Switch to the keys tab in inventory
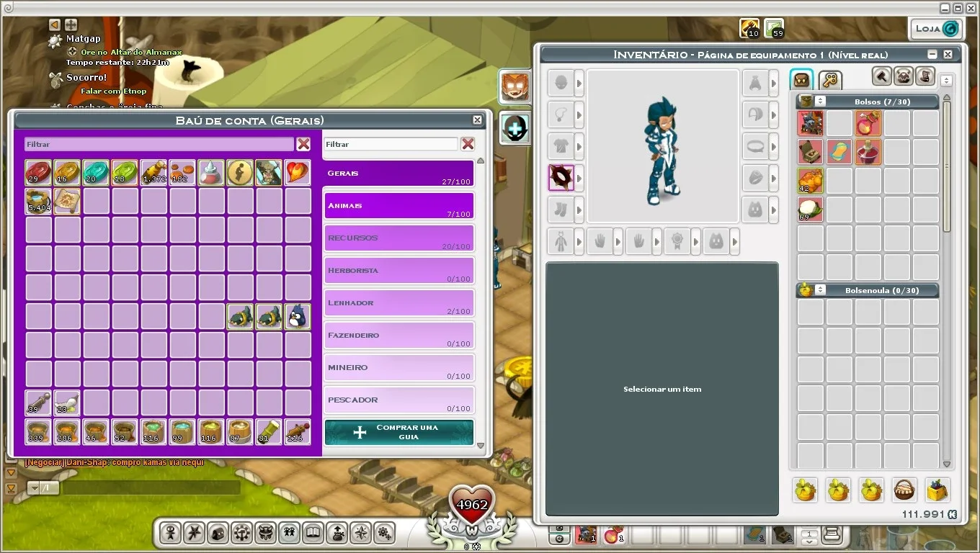This screenshot has height=553, width=980. 830,79
